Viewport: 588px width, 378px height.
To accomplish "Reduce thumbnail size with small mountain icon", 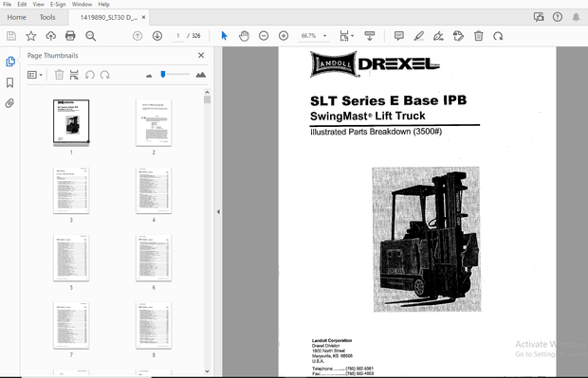I will 149,75.
